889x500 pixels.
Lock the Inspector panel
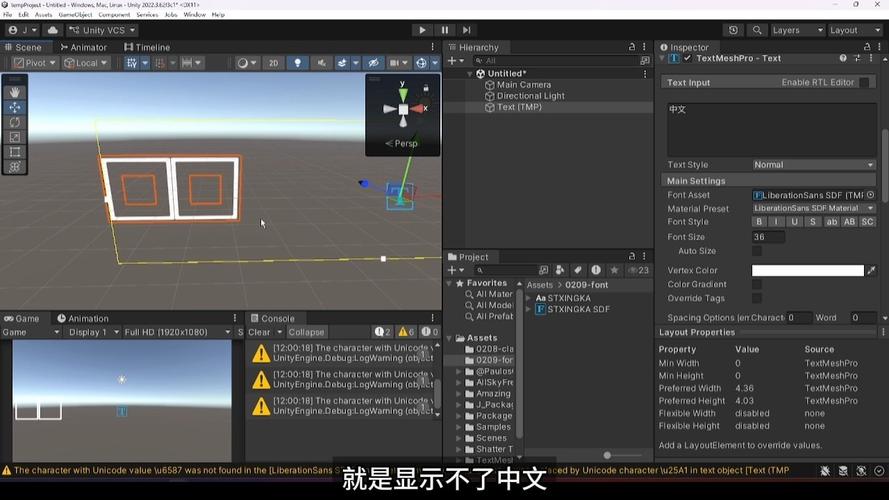pyautogui.click(x=867, y=47)
